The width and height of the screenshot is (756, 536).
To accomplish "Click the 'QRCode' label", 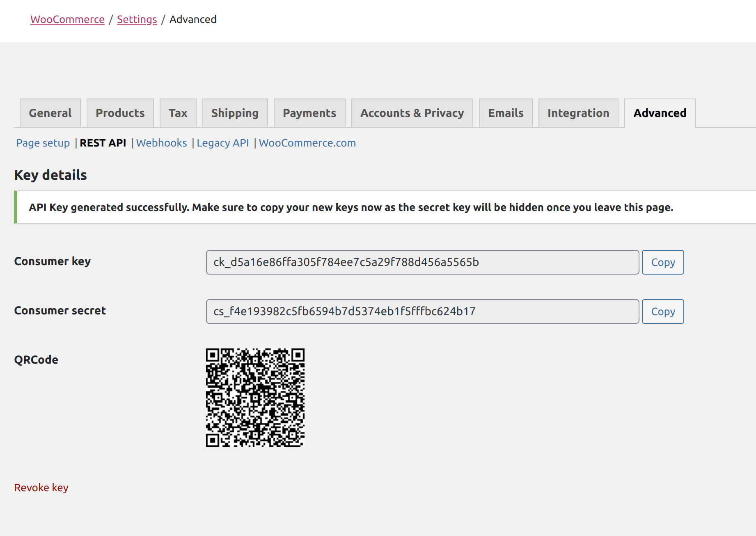I will click(x=36, y=360).
